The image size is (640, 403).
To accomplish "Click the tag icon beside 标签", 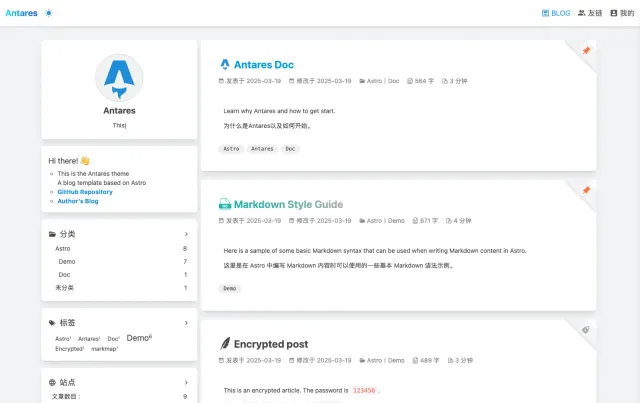I will tap(52, 323).
